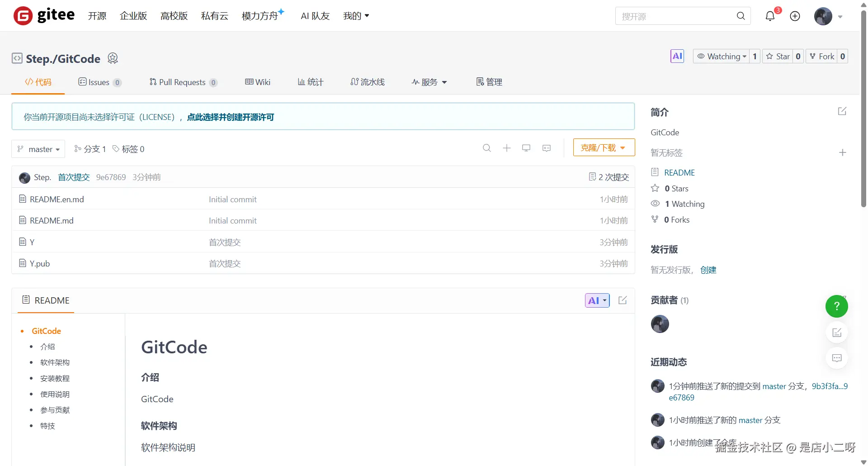Click the plus circle create icon

click(795, 16)
